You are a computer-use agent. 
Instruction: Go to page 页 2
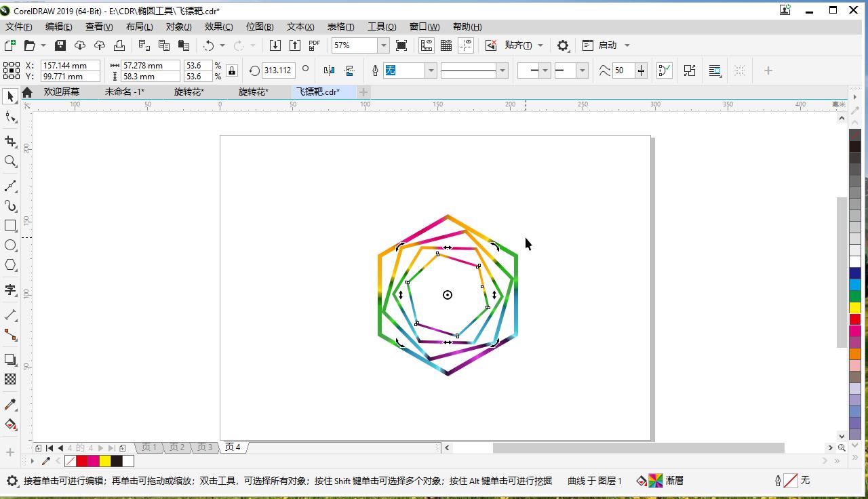176,447
